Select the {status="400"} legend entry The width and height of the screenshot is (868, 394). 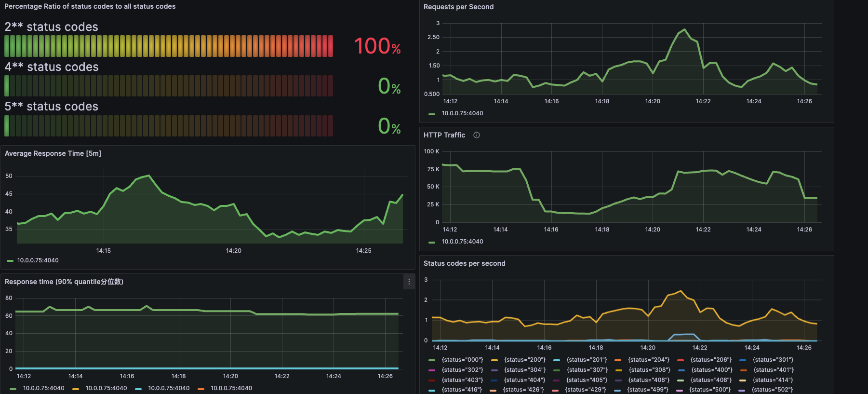coord(712,370)
